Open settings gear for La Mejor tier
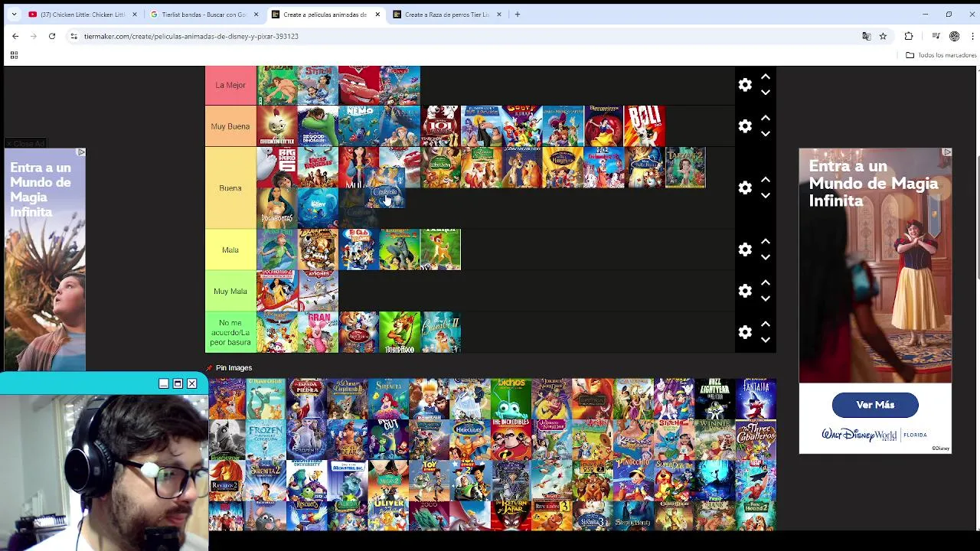This screenshot has width=980, height=551. [x=745, y=85]
